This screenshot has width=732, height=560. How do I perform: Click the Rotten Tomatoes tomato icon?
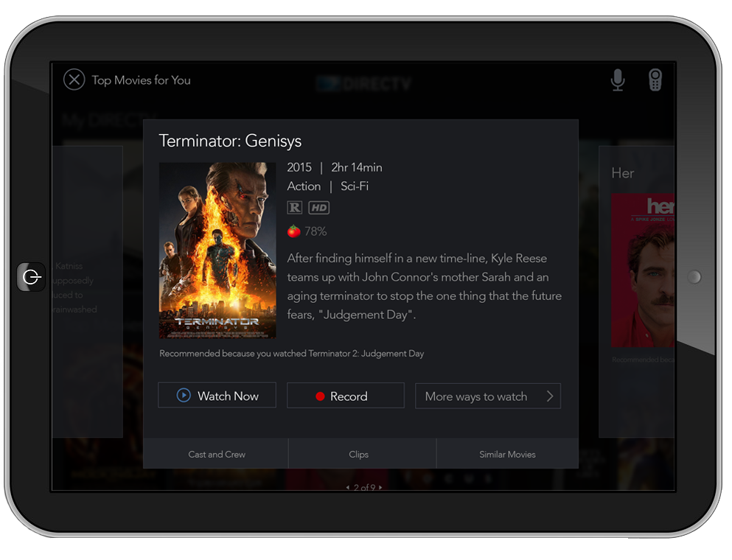tap(293, 231)
